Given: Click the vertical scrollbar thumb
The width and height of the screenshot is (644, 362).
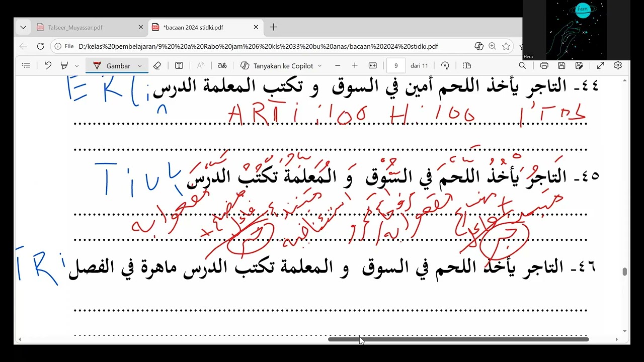Looking at the screenshot, I should 625,271.
